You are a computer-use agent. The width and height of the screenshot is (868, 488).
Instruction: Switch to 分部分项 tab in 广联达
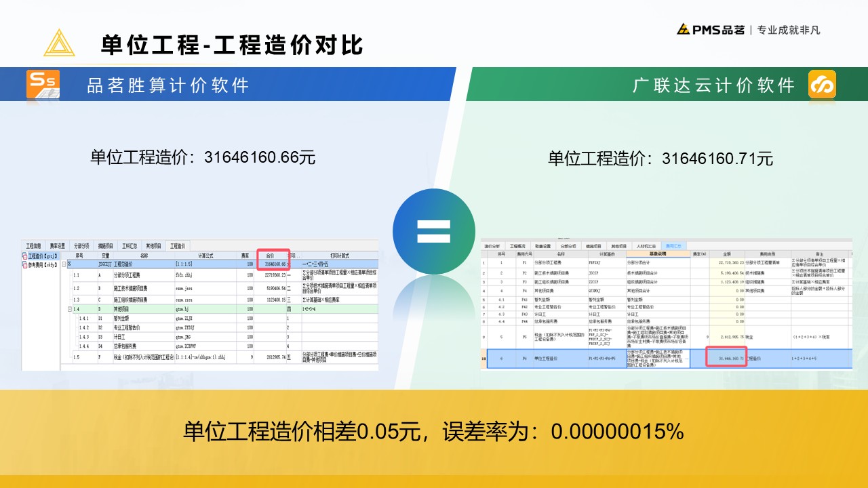(568, 246)
